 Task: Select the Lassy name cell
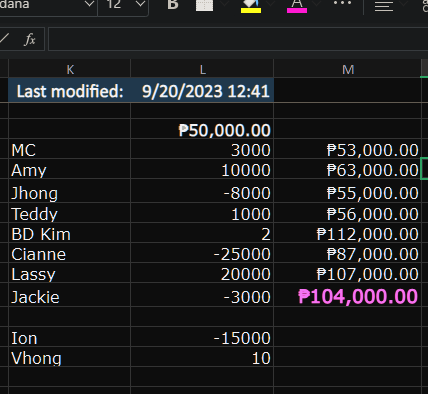(69, 273)
